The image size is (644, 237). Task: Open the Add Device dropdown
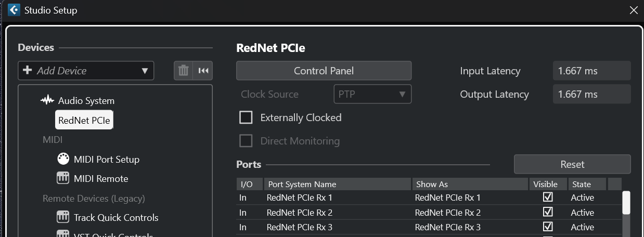(x=145, y=71)
